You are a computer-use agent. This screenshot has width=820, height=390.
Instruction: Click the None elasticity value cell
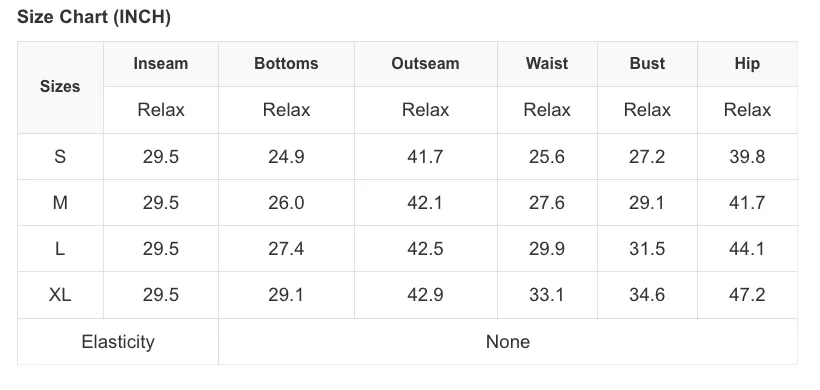tap(508, 342)
